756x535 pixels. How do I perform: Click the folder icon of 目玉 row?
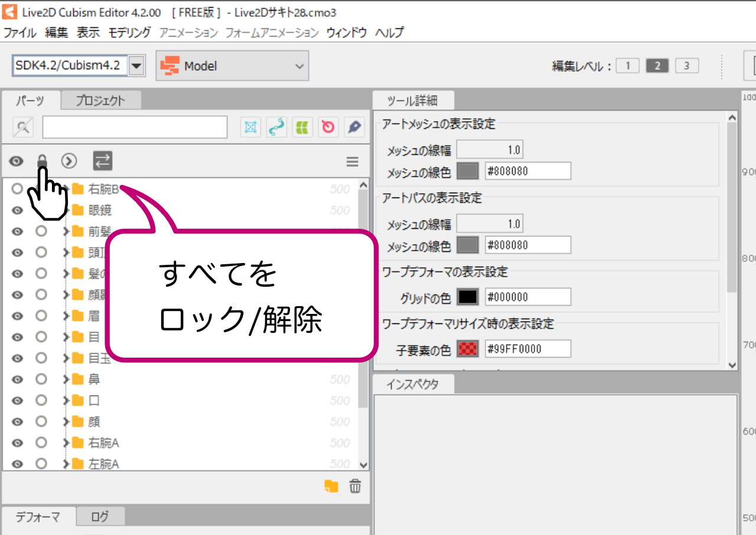tap(78, 358)
